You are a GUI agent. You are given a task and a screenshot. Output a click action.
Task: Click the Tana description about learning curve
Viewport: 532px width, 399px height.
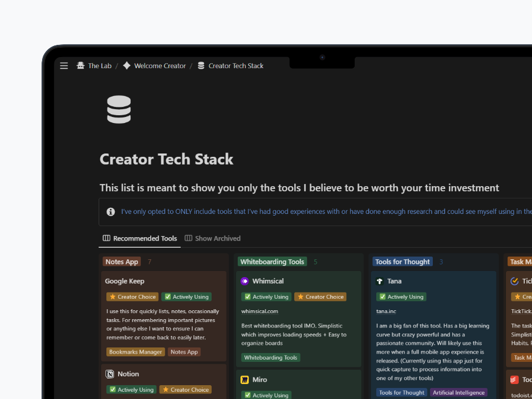[433, 352]
